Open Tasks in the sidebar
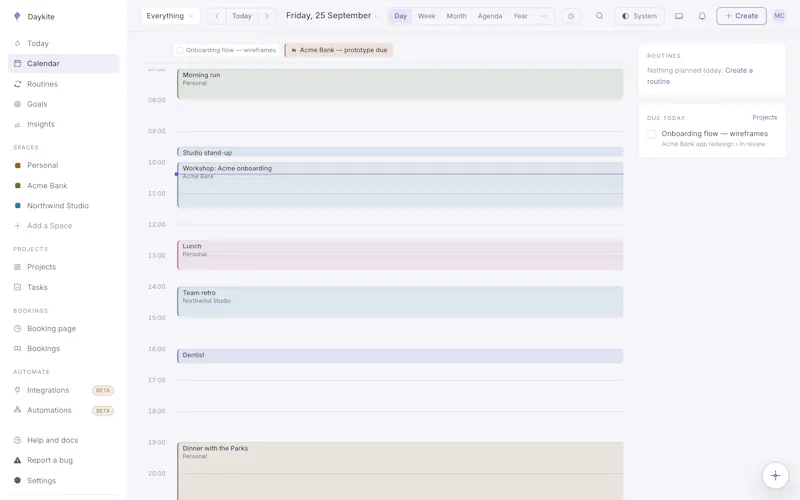800x500 pixels. coord(64,287)
